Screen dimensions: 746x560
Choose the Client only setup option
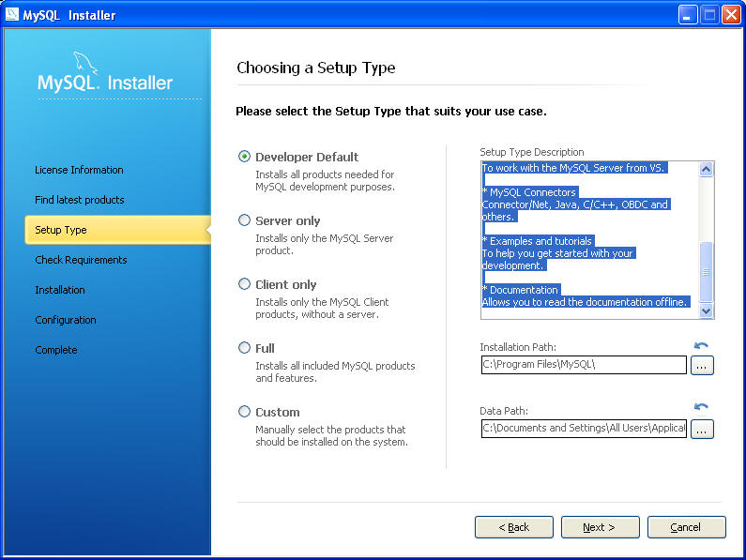tap(244, 284)
